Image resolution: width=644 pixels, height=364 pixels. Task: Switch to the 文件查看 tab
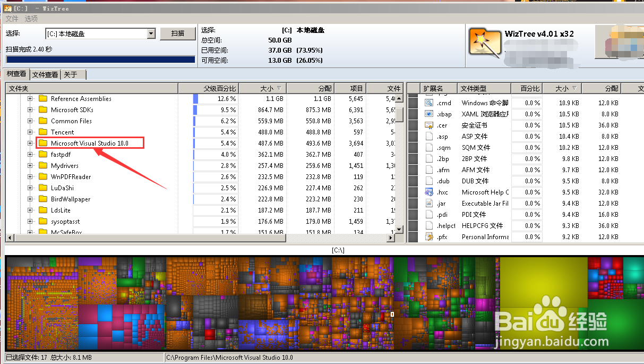coord(45,74)
